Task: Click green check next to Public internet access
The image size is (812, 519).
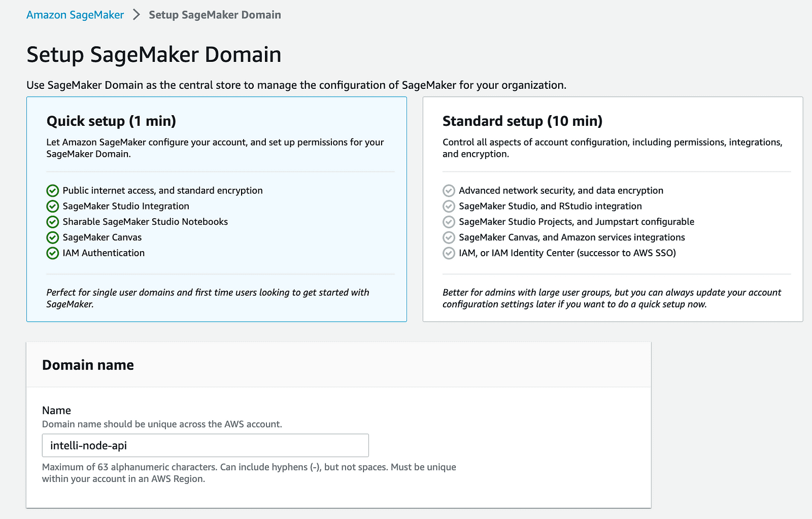Action: click(53, 191)
